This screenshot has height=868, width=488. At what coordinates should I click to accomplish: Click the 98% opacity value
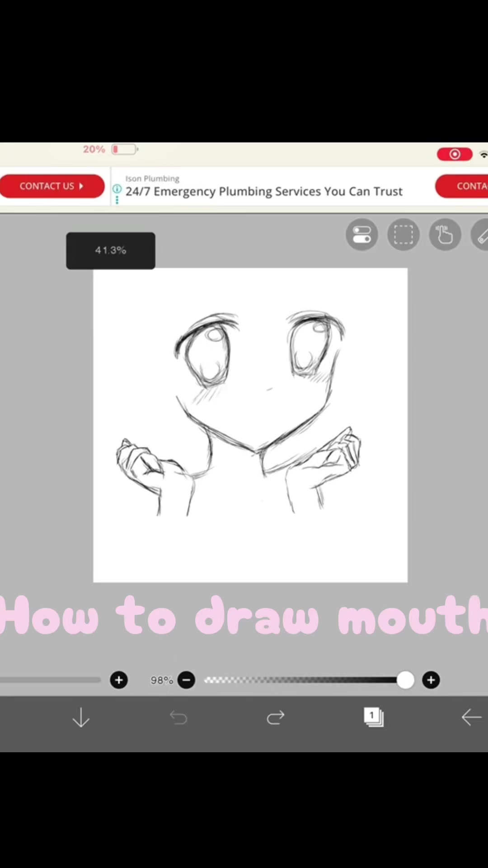162,680
